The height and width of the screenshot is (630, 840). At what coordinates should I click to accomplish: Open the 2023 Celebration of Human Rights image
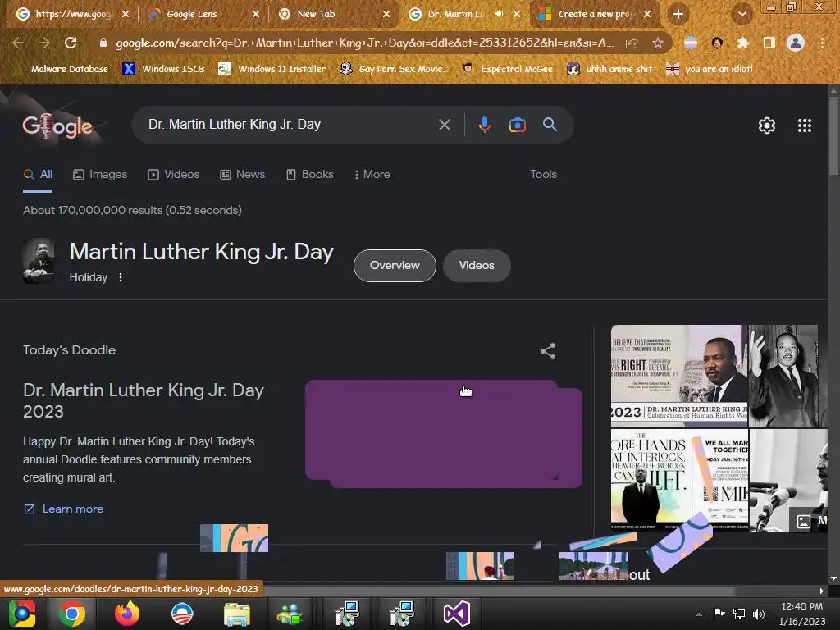pyautogui.click(x=679, y=376)
